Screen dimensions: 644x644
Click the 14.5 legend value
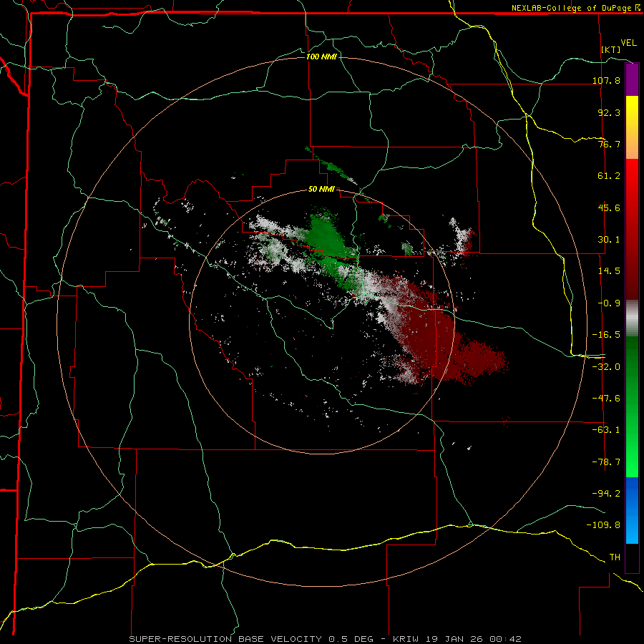pos(609,271)
